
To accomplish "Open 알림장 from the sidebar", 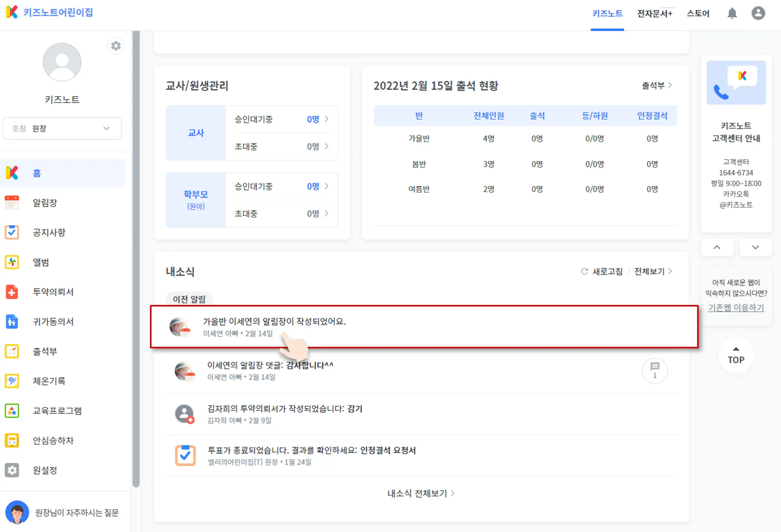I will click(x=45, y=203).
